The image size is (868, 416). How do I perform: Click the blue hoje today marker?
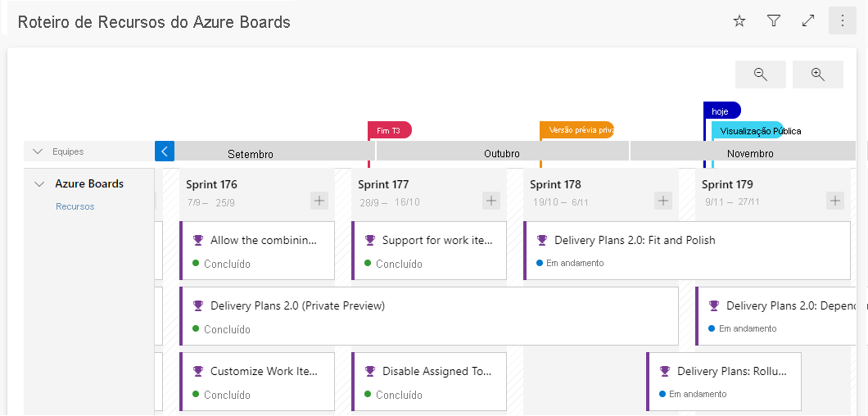tap(721, 111)
